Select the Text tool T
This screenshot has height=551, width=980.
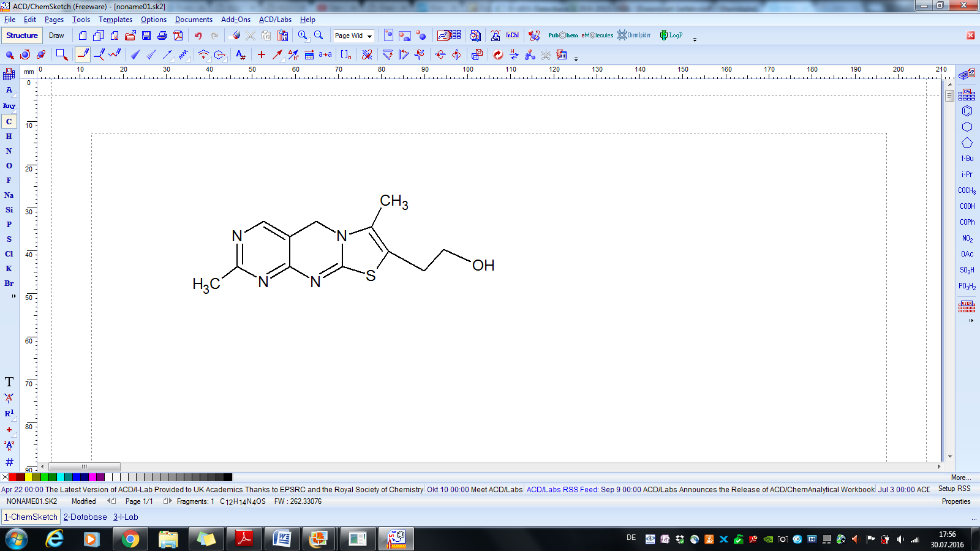click(9, 381)
